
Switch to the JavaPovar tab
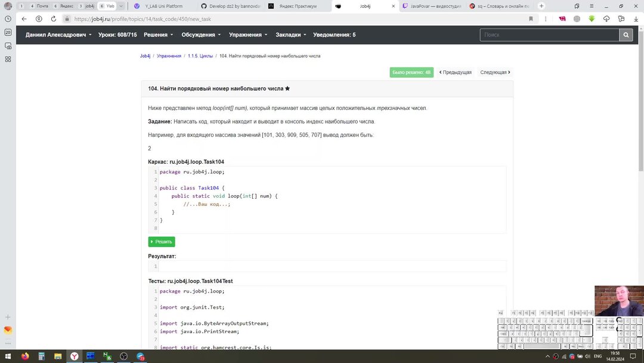coord(432,6)
